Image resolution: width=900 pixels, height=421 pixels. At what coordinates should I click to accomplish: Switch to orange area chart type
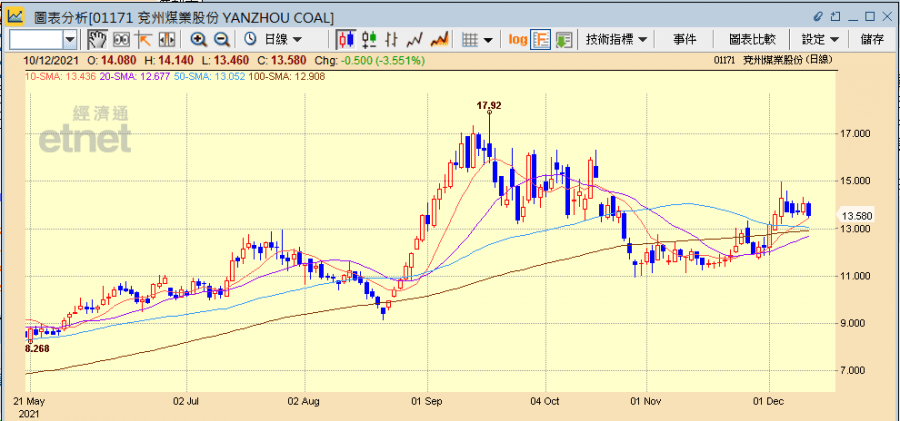(439, 39)
